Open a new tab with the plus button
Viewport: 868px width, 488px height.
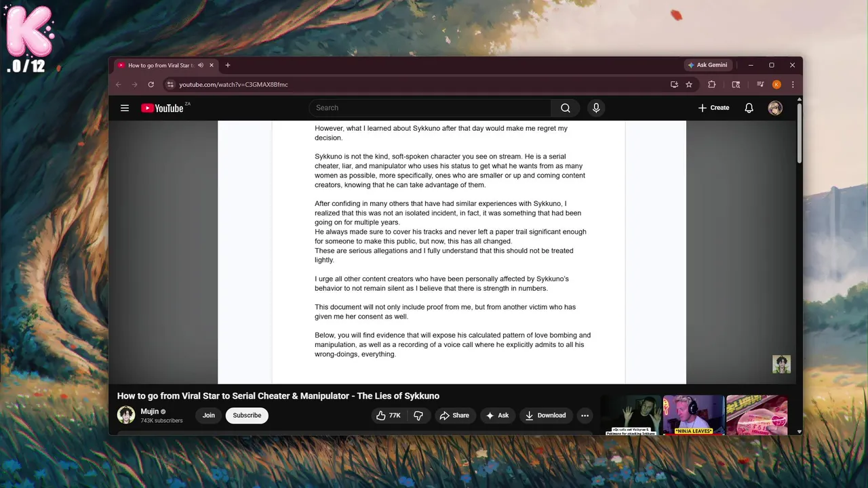[x=228, y=66]
